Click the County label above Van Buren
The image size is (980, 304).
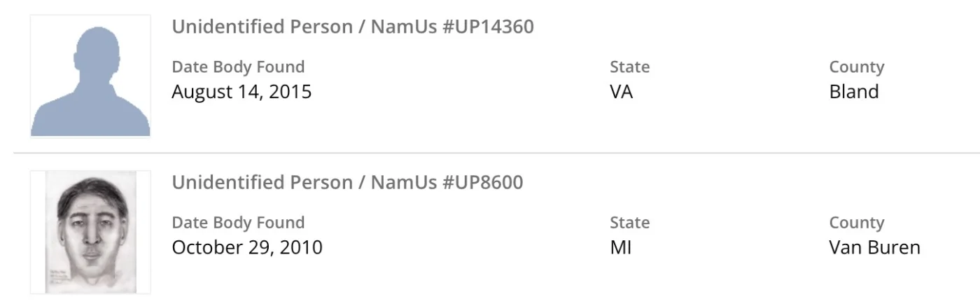pyautogui.click(x=856, y=223)
